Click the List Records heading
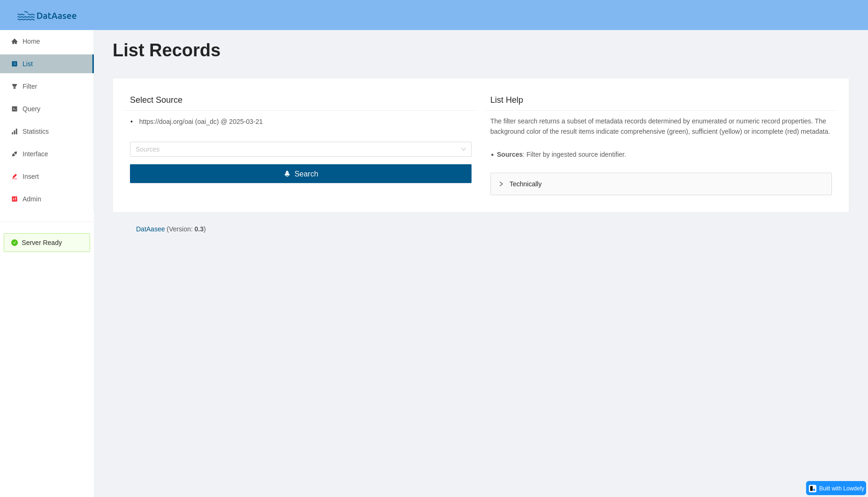This screenshot has width=868, height=497. pos(167,50)
